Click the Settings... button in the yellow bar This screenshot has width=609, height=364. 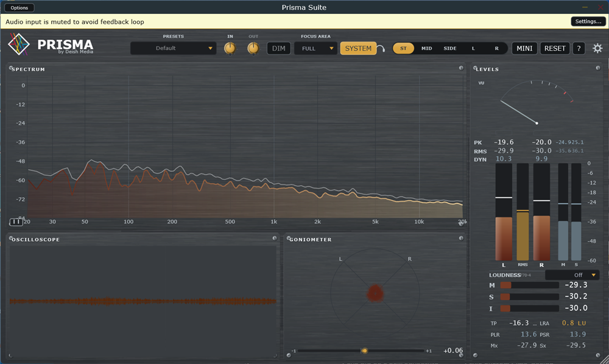tap(588, 21)
